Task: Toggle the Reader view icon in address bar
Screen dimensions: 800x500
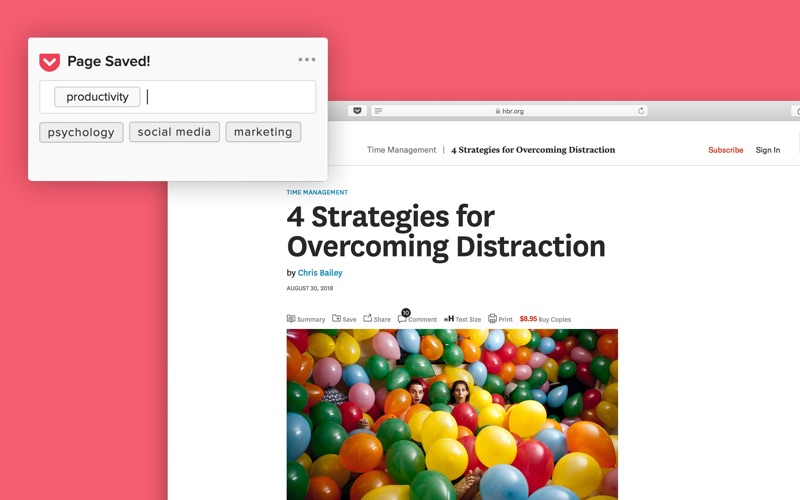Action: click(379, 111)
